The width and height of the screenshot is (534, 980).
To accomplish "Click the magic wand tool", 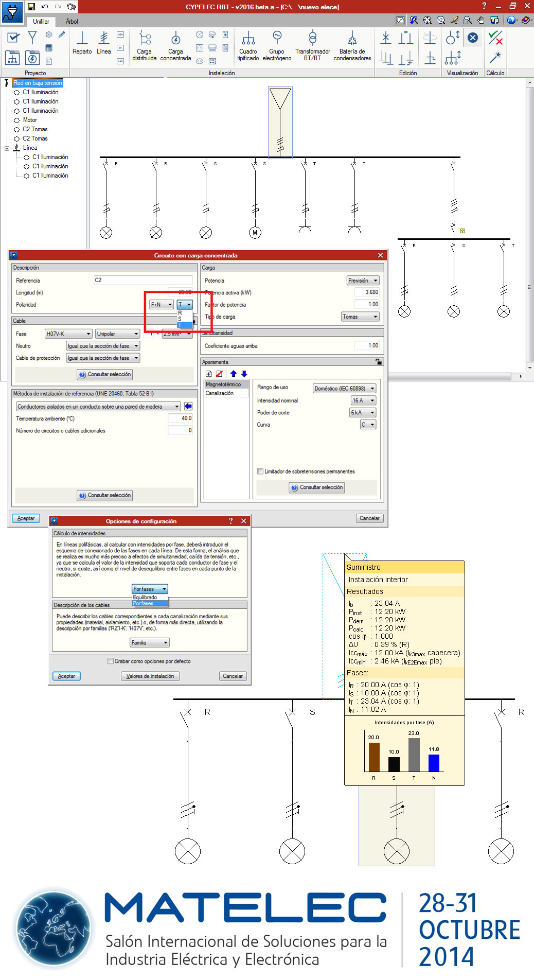I will [x=495, y=57].
